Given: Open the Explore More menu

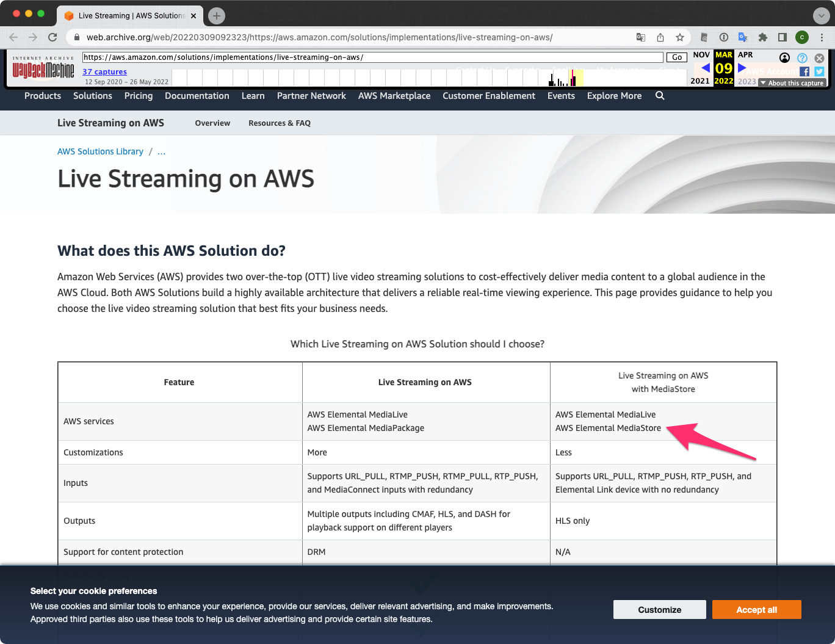Looking at the screenshot, I should tap(614, 96).
